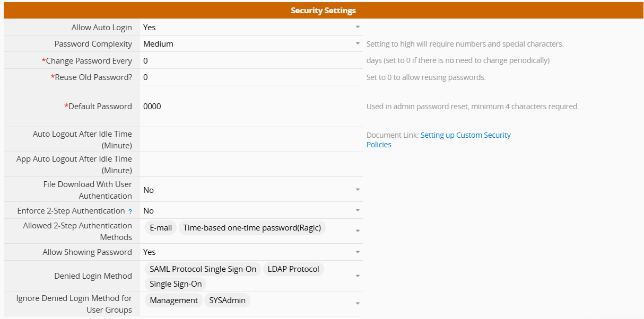This screenshot has height=319, width=644.
Task: Select the Time-based one-time password(Ragic) tag
Action: tap(252, 228)
